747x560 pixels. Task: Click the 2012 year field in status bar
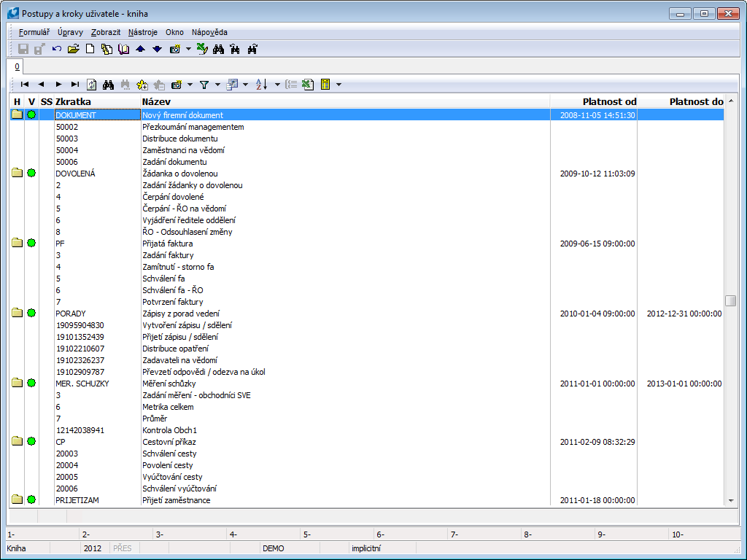point(94,548)
